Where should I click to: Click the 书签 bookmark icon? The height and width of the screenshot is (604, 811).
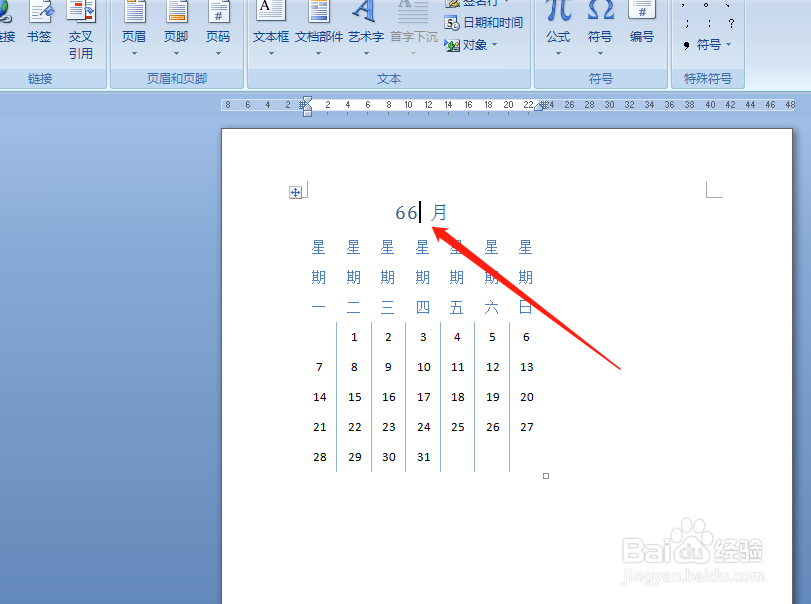tap(40, 13)
